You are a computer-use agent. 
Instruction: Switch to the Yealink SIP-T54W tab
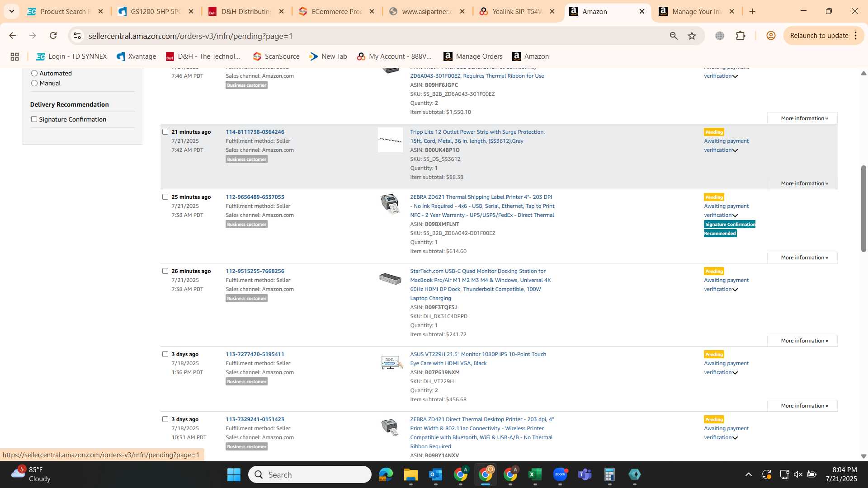[x=517, y=11]
